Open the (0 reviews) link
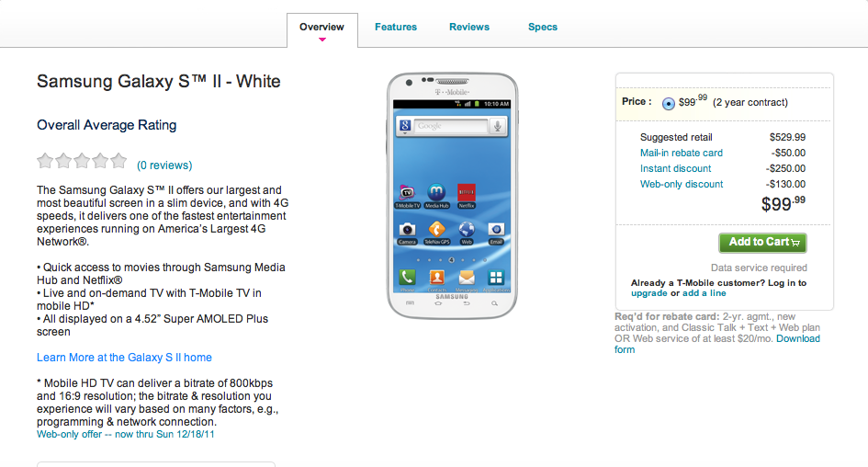868x467 pixels. tap(164, 165)
